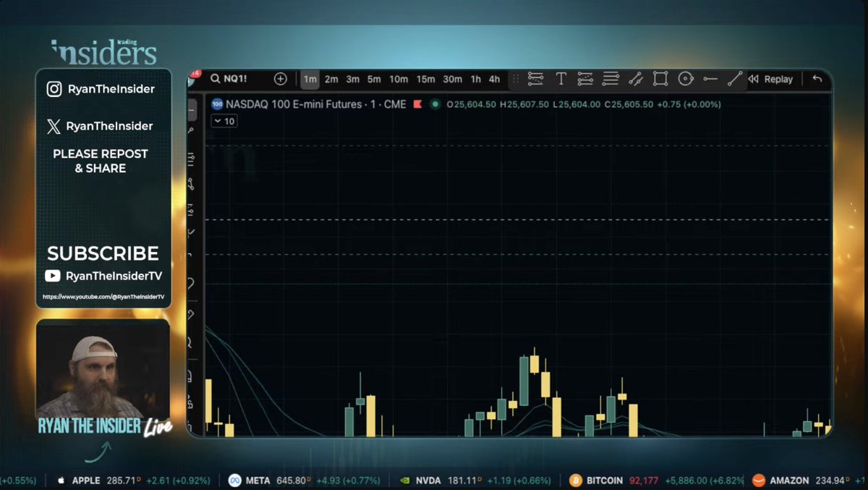
Task: Click the undo arrow after Replay
Action: click(817, 79)
